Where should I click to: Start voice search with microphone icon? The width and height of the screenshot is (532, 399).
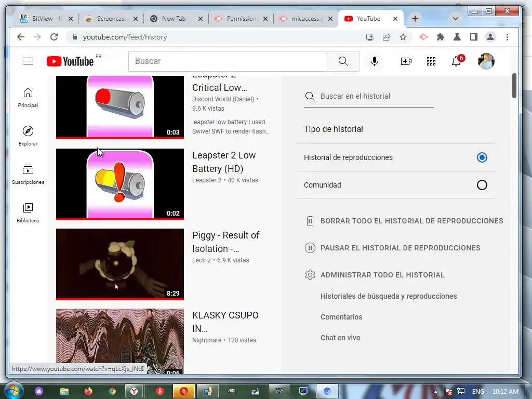pos(374,61)
